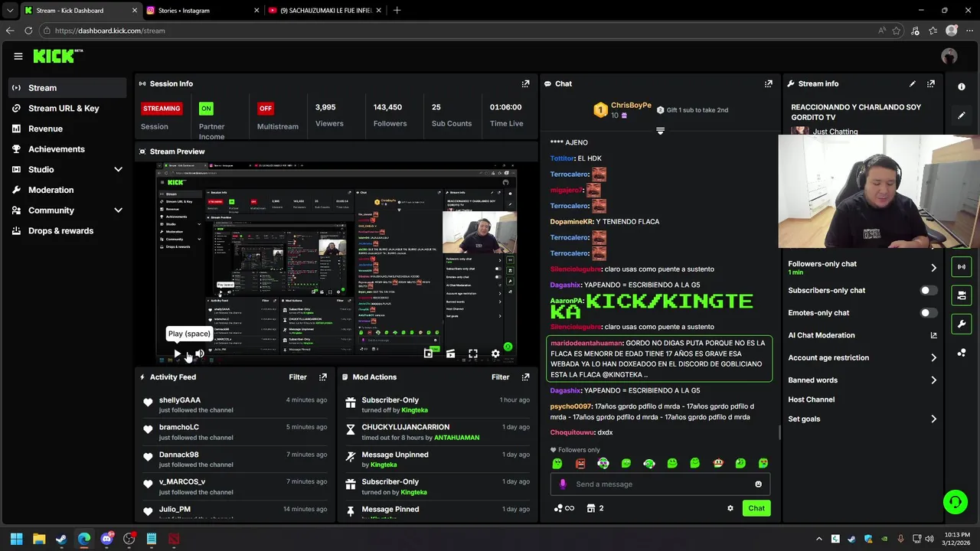Image resolution: width=980 pixels, height=551 pixels.
Task: Click the channel points infinity icon
Action: pyautogui.click(x=564, y=508)
